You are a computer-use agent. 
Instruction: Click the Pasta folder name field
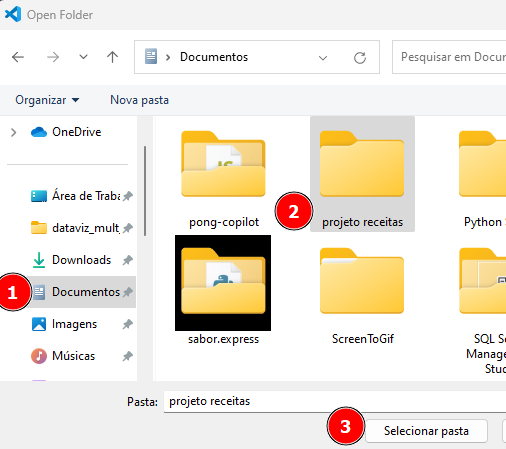[x=335, y=401]
